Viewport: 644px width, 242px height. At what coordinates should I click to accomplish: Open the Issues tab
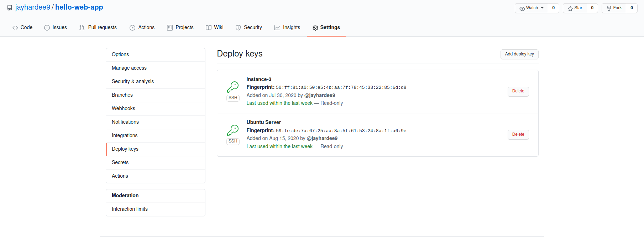click(x=56, y=28)
